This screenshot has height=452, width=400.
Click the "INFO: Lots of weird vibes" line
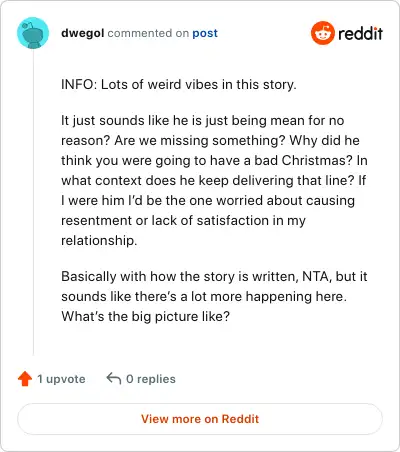pos(179,84)
